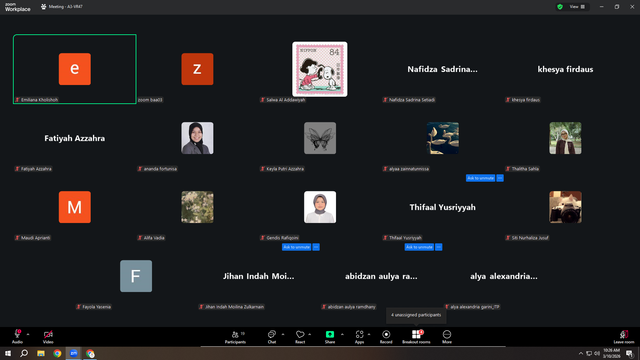640x360 pixels.
Task: Click Keyla Putri Azzahra's butterfly avatar
Action: pos(320,138)
